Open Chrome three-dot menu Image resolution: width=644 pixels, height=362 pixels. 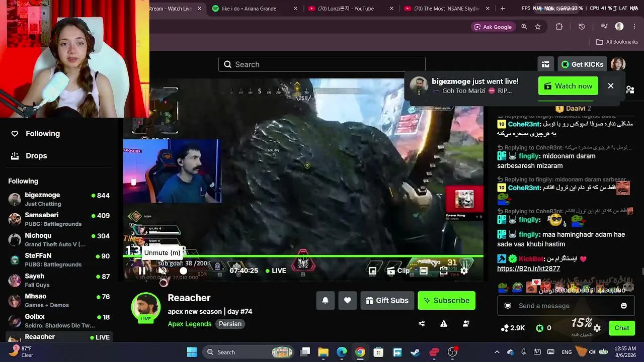tap(634, 27)
